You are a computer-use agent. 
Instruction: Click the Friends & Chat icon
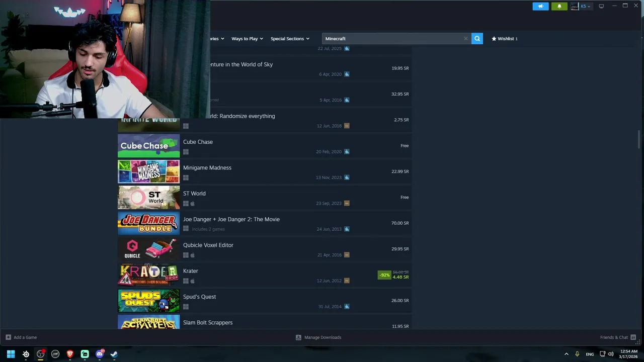pos(633,337)
